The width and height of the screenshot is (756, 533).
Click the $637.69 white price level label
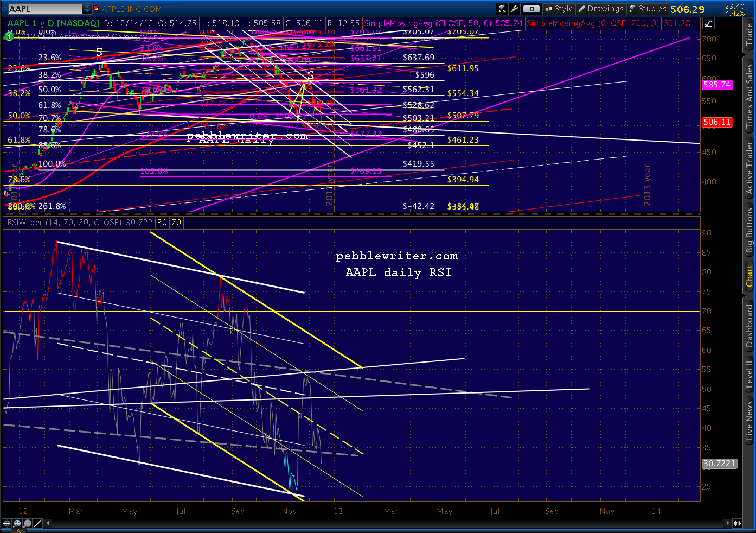(x=418, y=57)
